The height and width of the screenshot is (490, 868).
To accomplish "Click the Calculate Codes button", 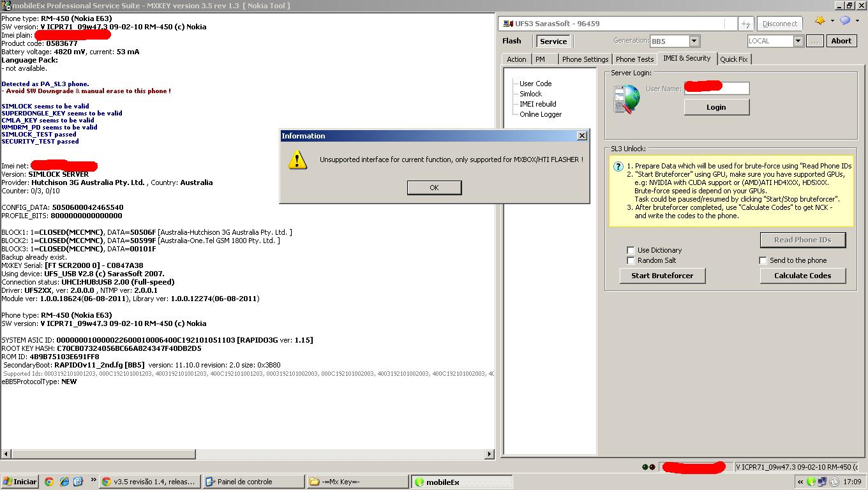I will coord(803,276).
